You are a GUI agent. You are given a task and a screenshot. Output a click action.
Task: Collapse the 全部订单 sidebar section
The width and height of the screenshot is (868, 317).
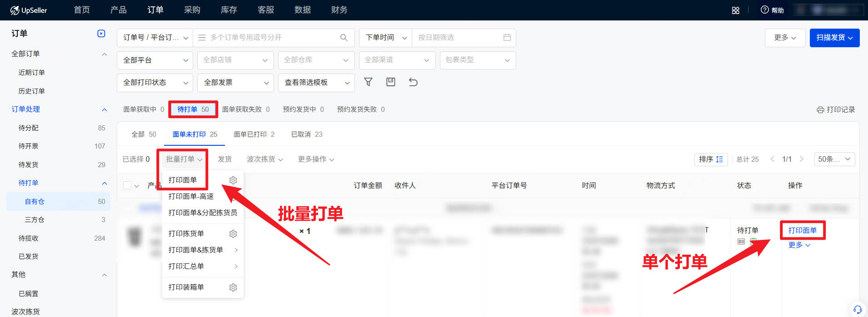pos(104,54)
